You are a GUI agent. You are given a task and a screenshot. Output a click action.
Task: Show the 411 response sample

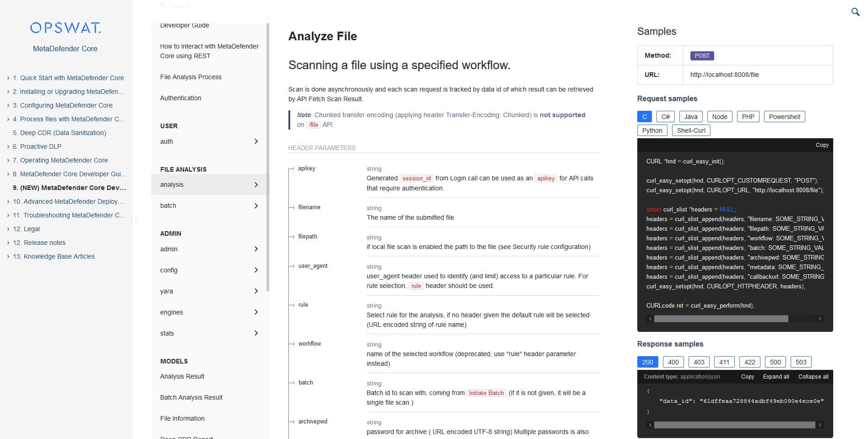724,362
